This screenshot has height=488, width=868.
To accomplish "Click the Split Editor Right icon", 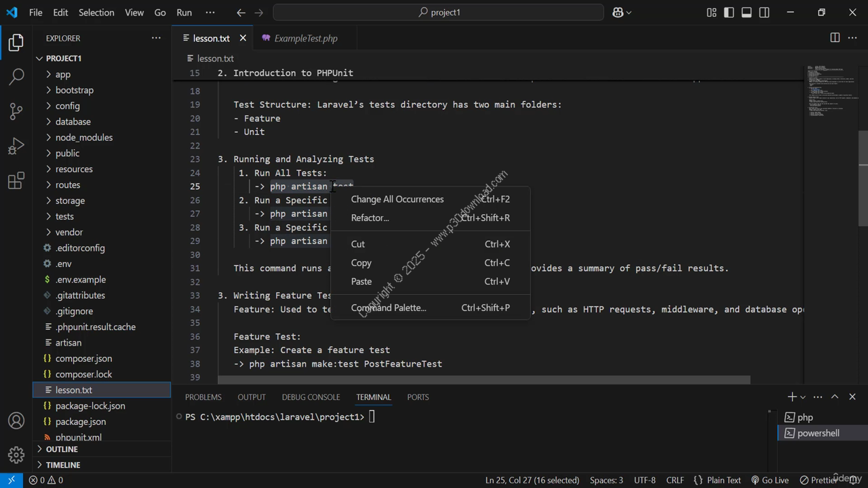I will (x=835, y=38).
